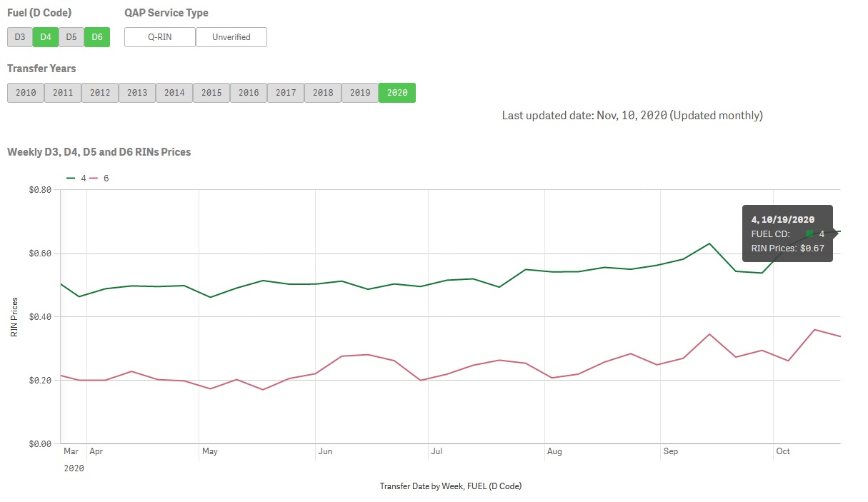Select Unverified service type
Screen dimensions: 868x502
231,37
